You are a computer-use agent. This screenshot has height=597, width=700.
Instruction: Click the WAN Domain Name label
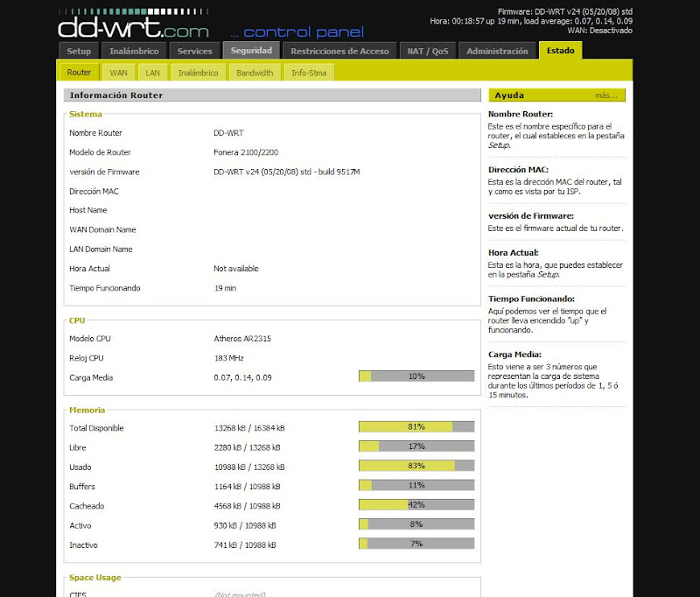102,229
